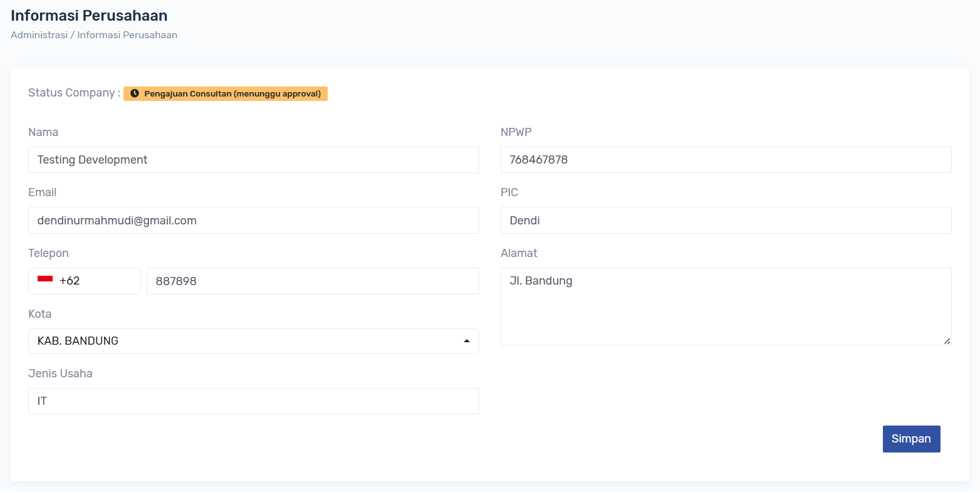Click into the Email input field
Screen dimensions: 980x492
253,221
